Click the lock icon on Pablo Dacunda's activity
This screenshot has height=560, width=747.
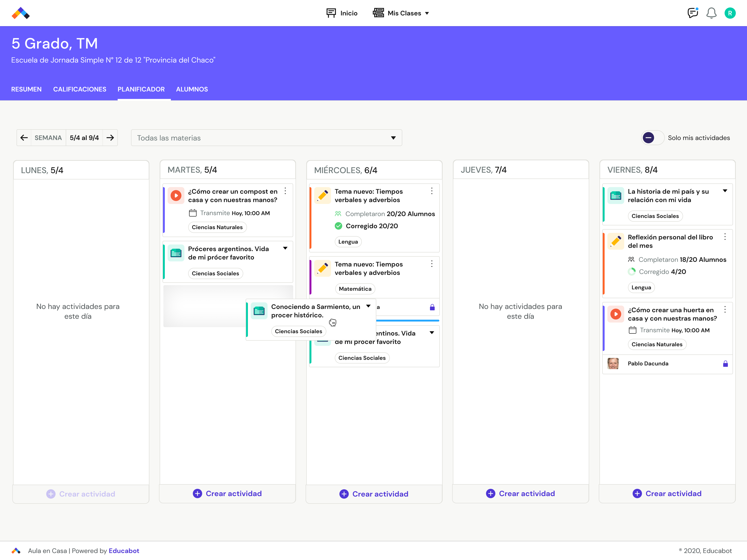point(725,364)
